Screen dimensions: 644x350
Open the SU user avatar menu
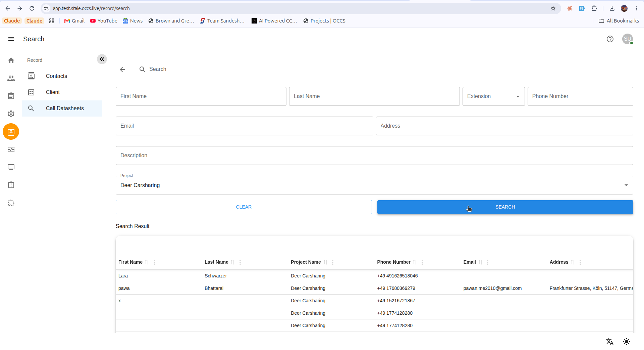point(628,39)
